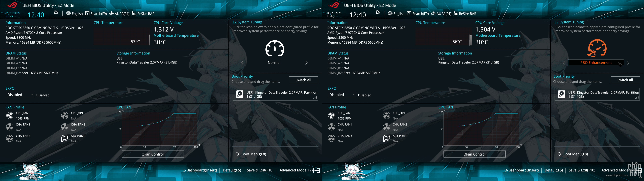Open QFan Control in left screen
Image resolution: width=644 pixels, height=181 pixels.
pyautogui.click(x=153, y=154)
